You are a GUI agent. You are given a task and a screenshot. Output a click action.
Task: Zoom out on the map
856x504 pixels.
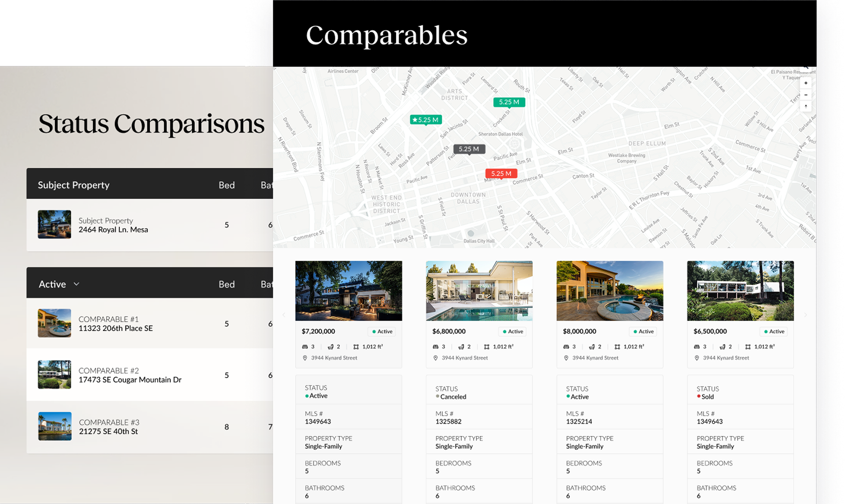[x=806, y=95]
